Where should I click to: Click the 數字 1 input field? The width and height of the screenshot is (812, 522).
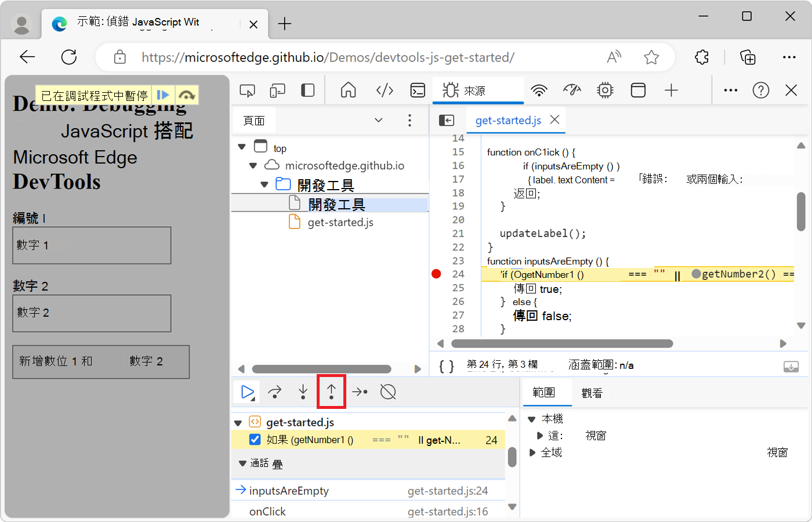point(92,245)
